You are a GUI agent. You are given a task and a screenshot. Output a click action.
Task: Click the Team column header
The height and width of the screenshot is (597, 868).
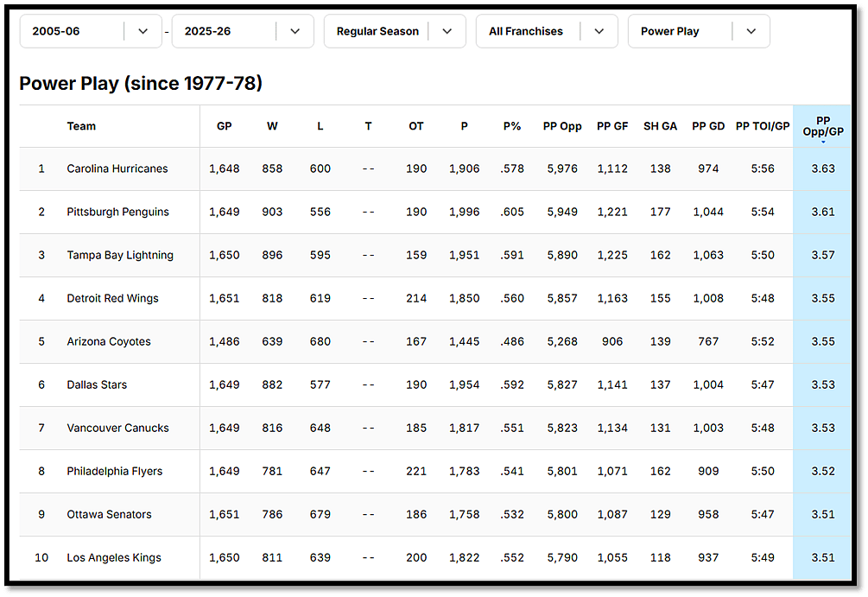coord(81,126)
